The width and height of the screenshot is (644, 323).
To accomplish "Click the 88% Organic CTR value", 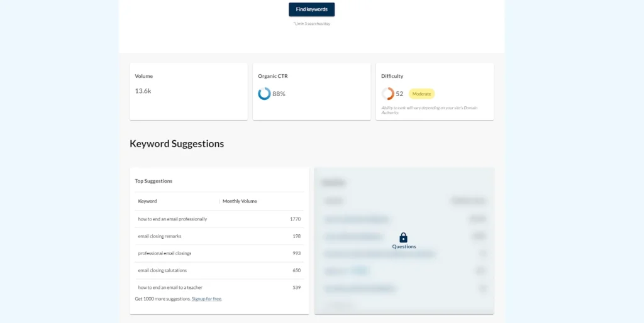I will 279,94.
